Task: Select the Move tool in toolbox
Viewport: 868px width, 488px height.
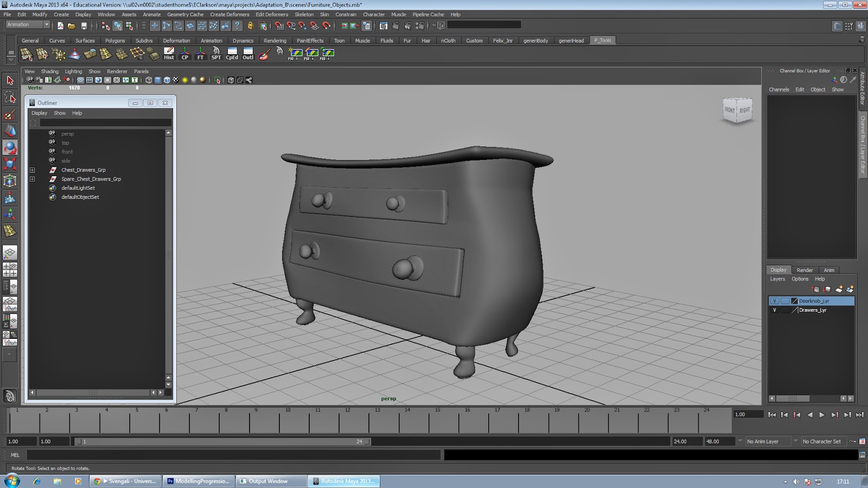Action: tap(10, 131)
